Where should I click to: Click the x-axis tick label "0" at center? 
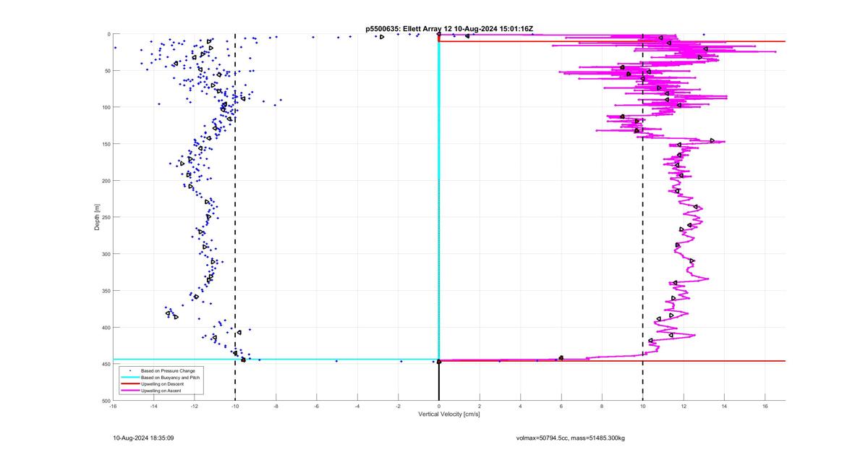pyautogui.click(x=439, y=407)
